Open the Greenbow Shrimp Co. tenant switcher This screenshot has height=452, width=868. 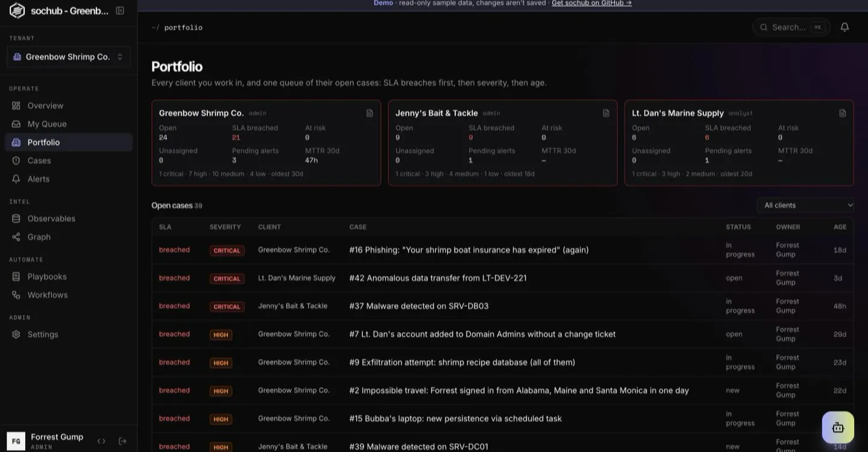[x=69, y=57]
